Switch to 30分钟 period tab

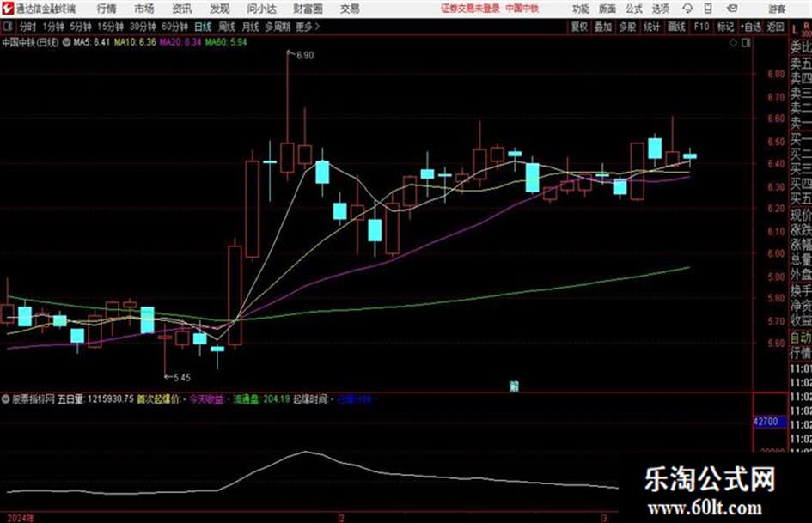tap(143, 27)
